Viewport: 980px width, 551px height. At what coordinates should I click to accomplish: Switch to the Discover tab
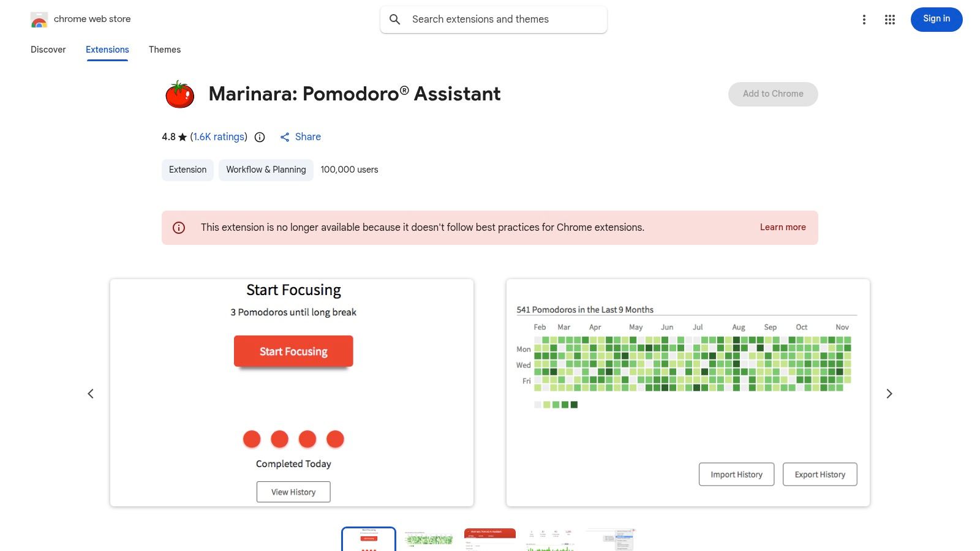(x=48, y=50)
